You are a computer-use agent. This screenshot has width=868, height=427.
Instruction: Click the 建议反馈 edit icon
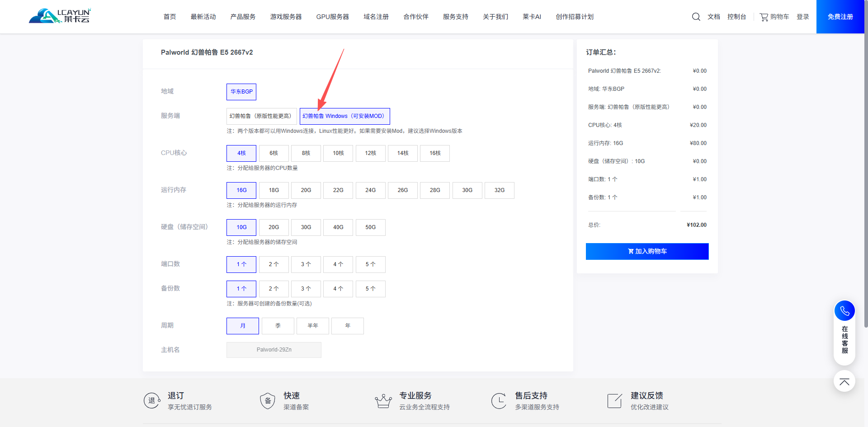(x=615, y=400)
